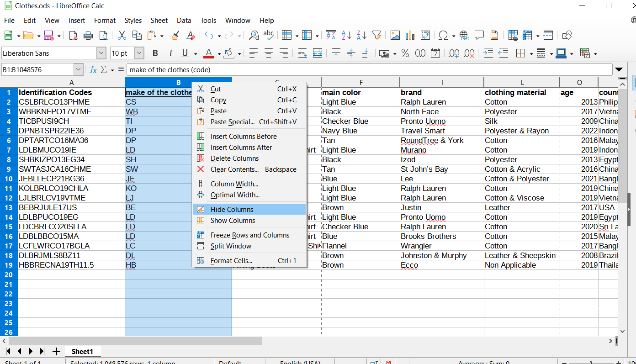Format cells as percent

(x=405, y=53)
